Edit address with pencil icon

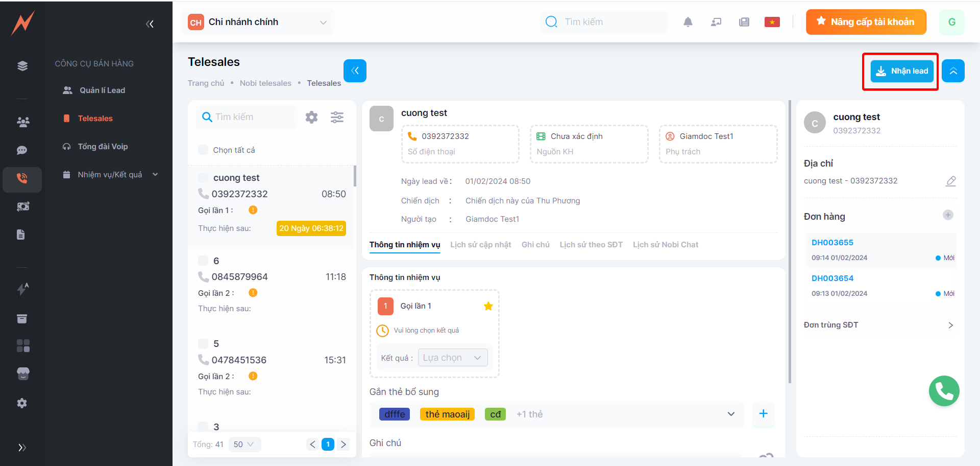(x=950, y=181)
